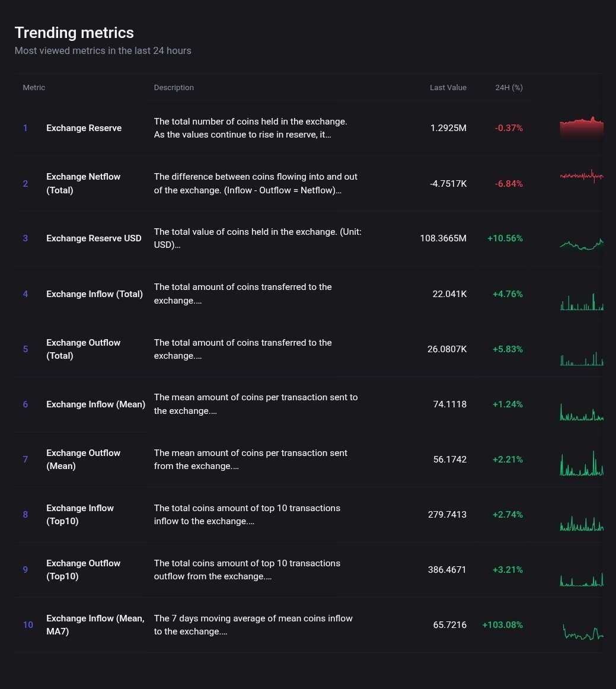Open the Exchange Reserve sparkline chart
Viewport: 616px width, 689px height.
pos(581,128)
